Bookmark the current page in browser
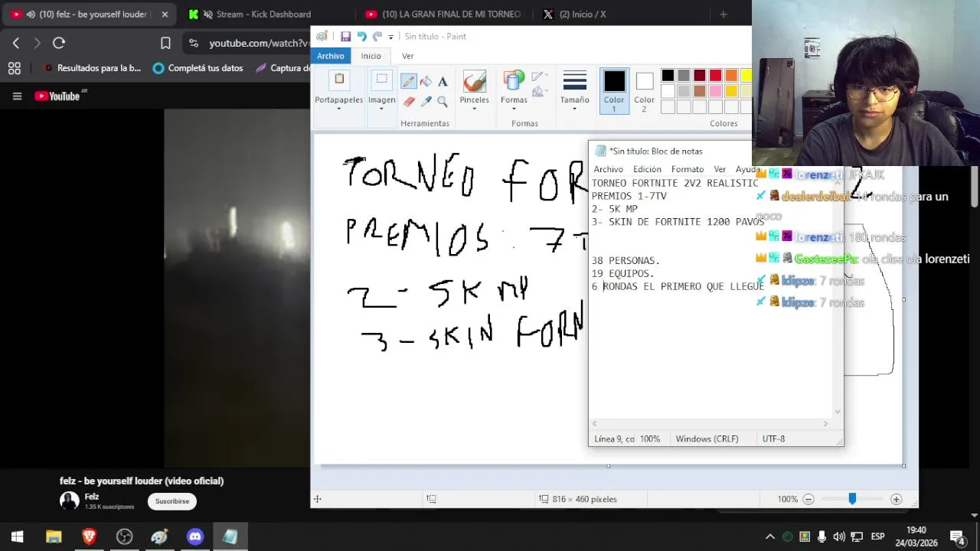This screenshot has height=551, width=980. coord(165,43)
